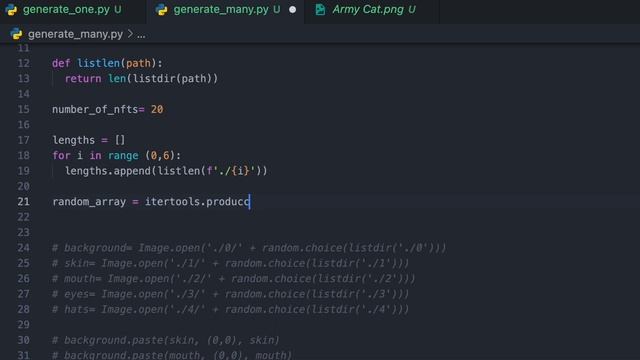Click line number 24 in the gutter

pos(23,248)
